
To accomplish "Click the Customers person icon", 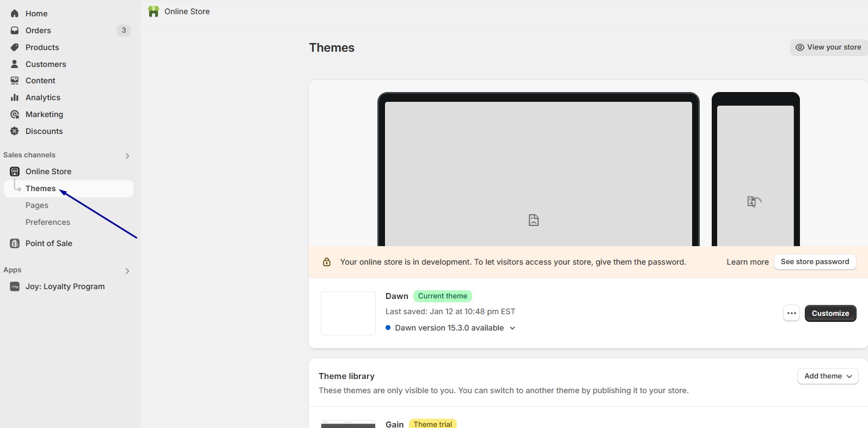I will click(x=15, y=64).
